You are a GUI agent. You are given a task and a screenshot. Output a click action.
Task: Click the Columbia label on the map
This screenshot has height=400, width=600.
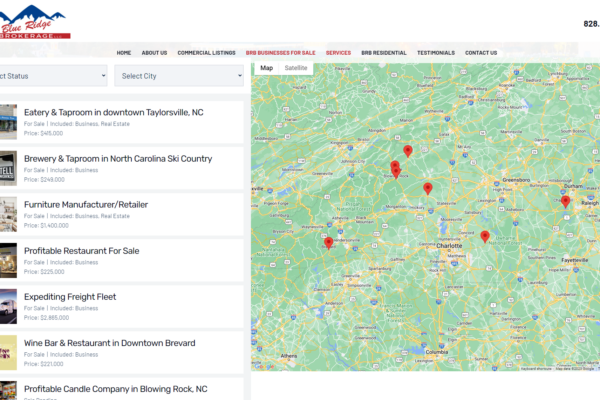click(x=437, y=352)
